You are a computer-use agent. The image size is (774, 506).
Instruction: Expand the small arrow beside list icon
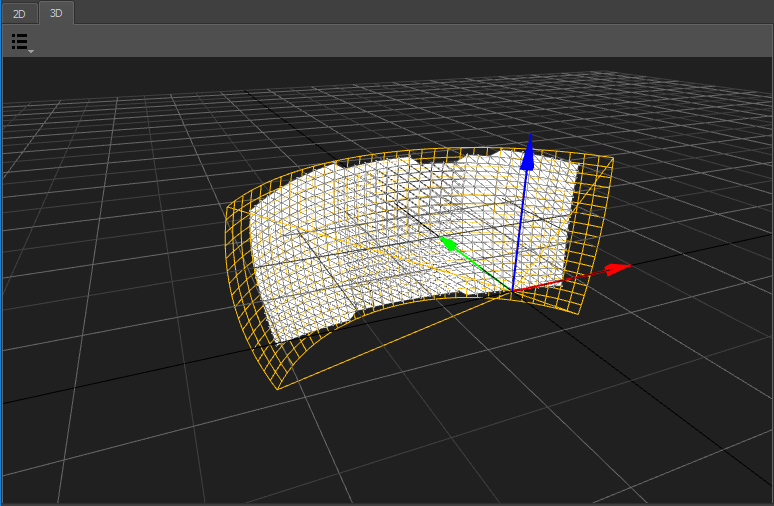[x=32, y=50]
